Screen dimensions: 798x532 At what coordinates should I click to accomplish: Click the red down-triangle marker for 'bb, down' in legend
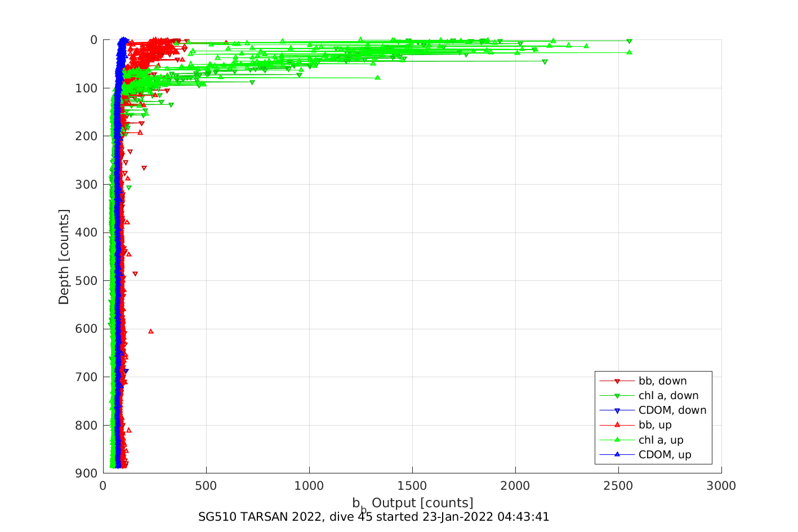617,381
